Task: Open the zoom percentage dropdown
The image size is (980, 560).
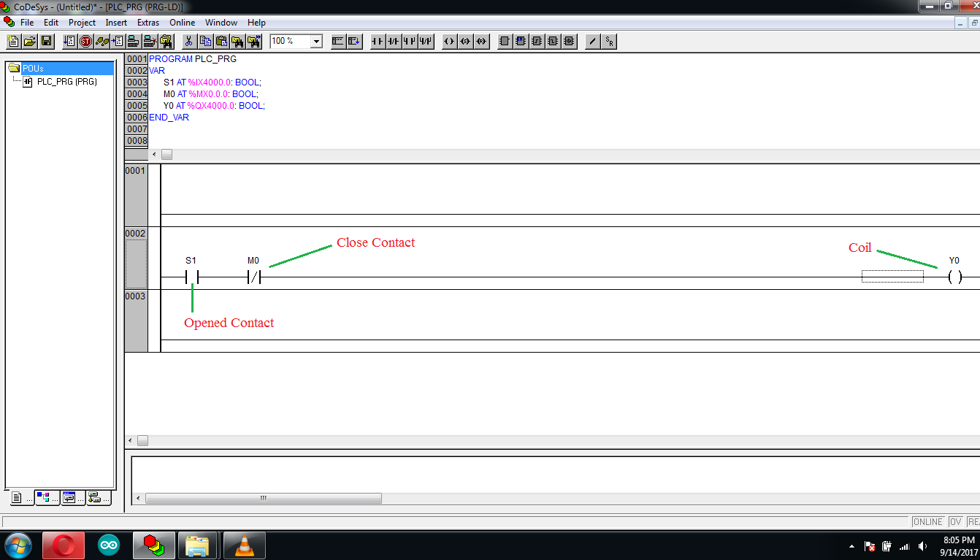Action: (x=316, y=42)
